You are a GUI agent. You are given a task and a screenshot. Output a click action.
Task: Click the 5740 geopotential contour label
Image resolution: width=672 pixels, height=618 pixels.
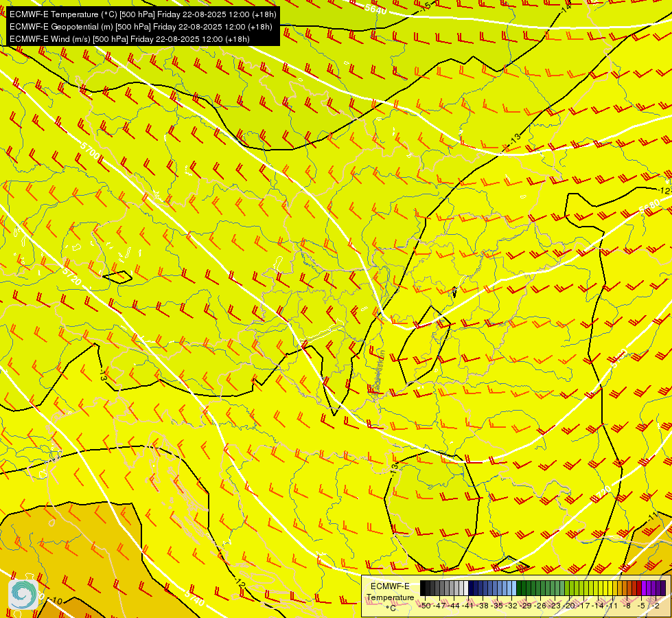[x=194, y=597]
